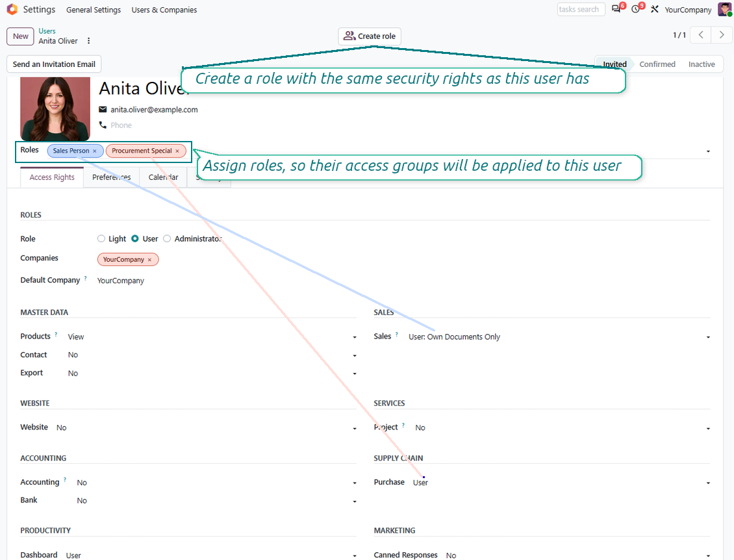Select the Light role radio button
The width and height of the screenshot is (734, 560).
101,239
